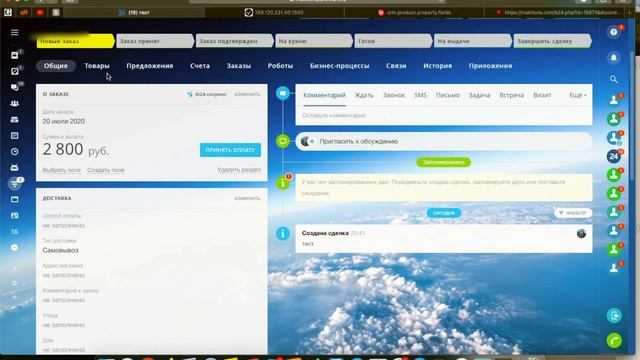Open the clock time-tracking icon in sidebar
The width and height of the screenshot is (640, 360).
coord(15,151)
